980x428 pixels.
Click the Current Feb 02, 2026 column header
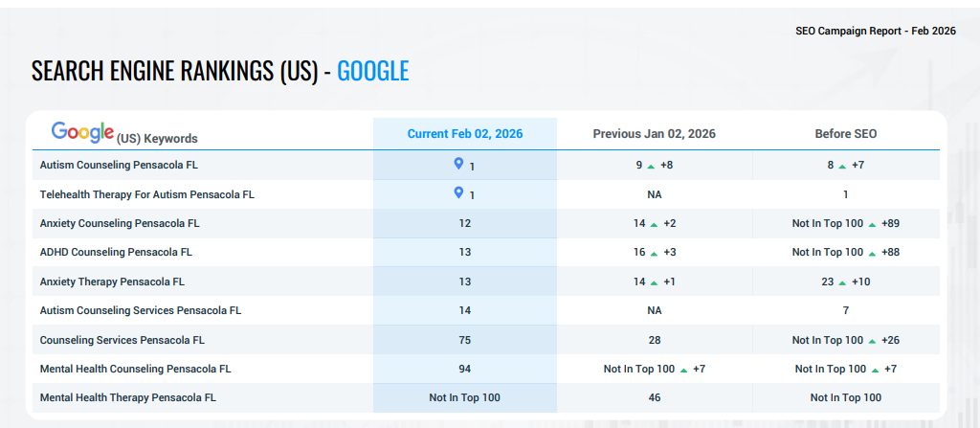(x=465, y=134)
